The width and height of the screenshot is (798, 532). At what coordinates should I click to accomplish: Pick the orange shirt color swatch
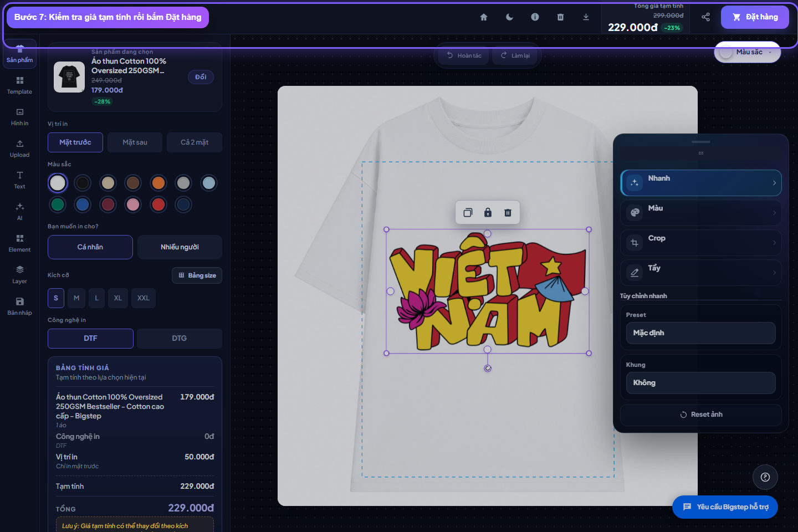point(158,183)
